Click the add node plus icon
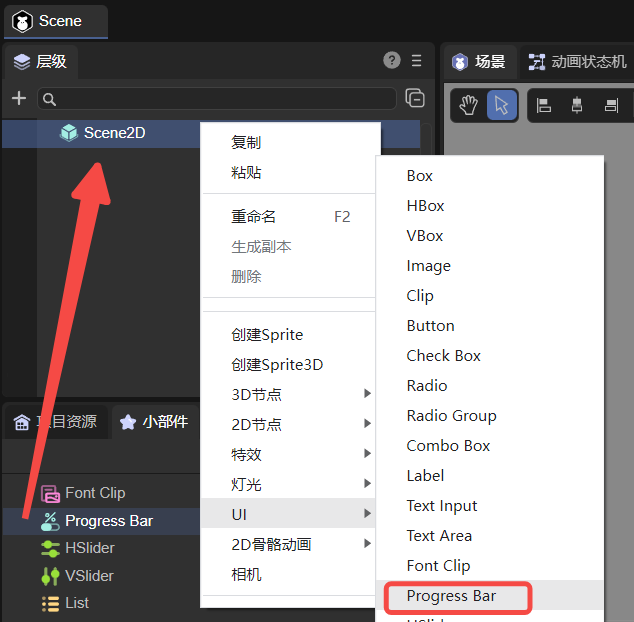 (18, 98)
